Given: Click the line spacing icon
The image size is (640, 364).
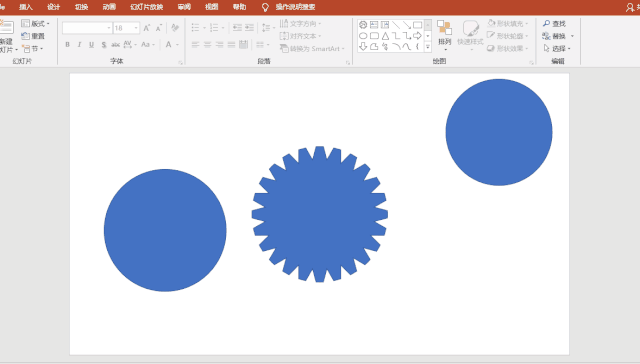Looking at the screenshot, I should [266, 28].
